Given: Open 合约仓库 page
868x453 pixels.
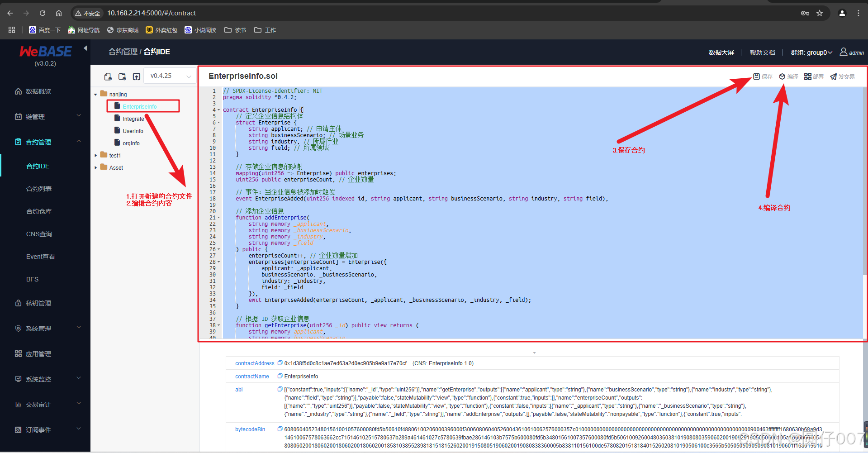Looking at the screenshot, I should [39, 211].
